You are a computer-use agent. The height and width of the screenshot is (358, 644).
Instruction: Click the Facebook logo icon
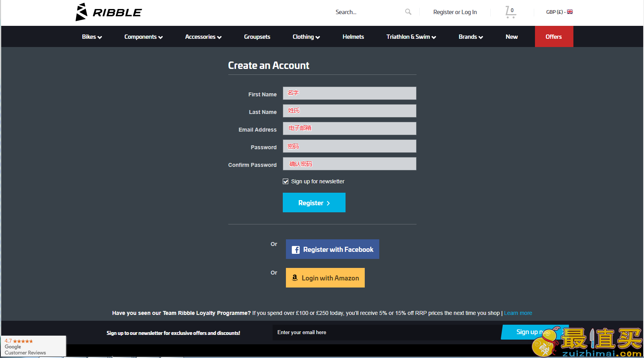pyautogui.click(x=296, y=250)
